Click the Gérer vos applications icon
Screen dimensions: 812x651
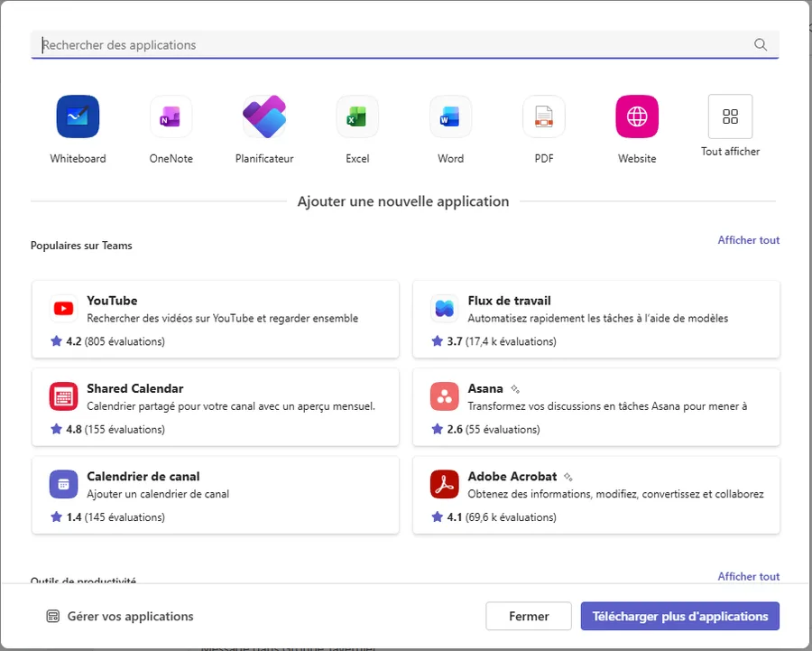53,617
